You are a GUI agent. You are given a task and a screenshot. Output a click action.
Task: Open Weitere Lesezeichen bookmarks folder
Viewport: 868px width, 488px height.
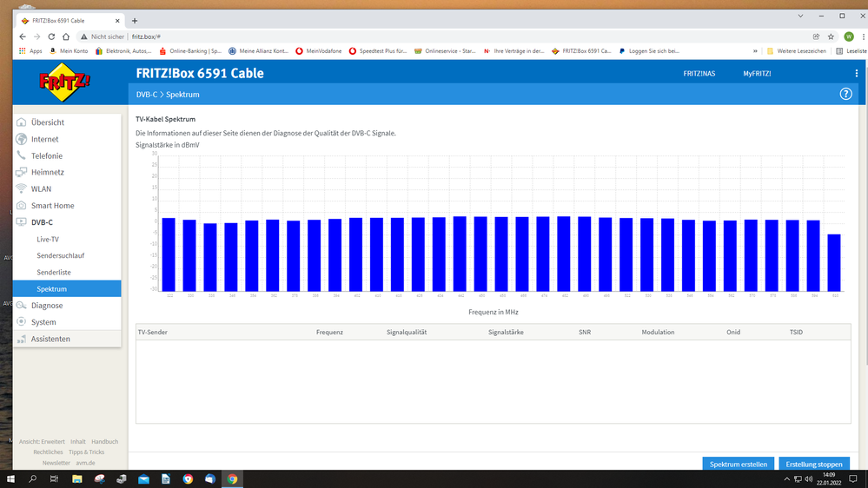pos(797,51)
